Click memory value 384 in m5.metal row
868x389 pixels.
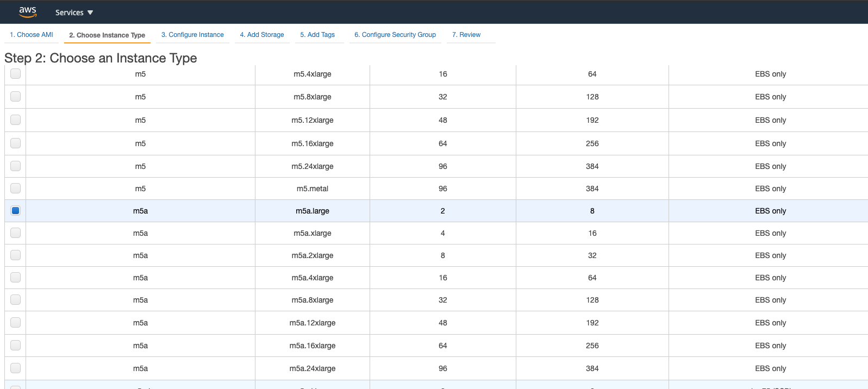click(592, 189)
